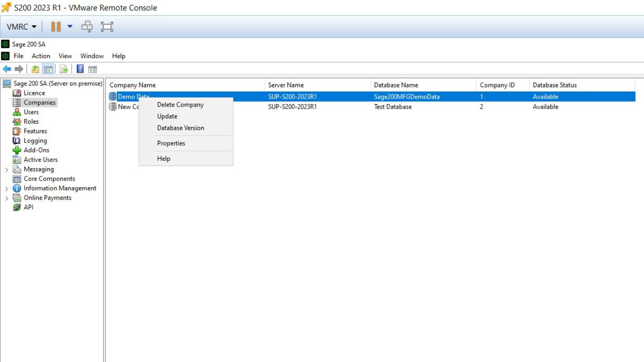Screen dimensions: 644x362
Task: Select the API tree node
Action: coord(29,207)
